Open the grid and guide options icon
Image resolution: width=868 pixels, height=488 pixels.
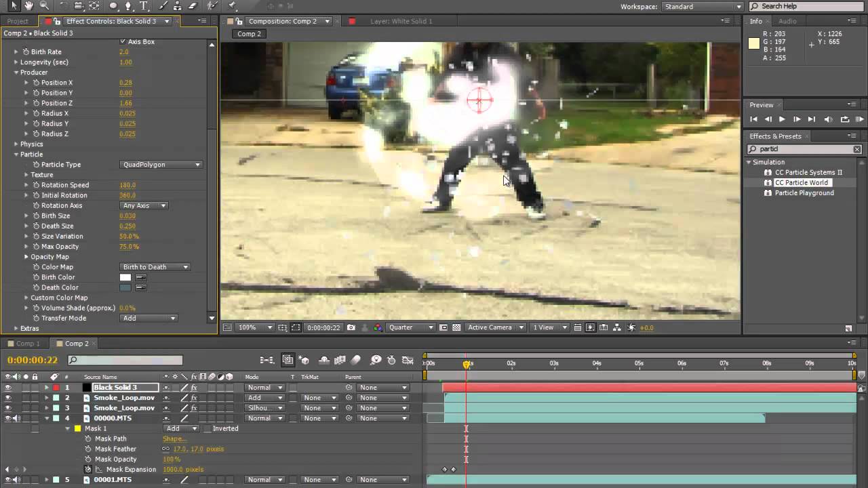283,327
